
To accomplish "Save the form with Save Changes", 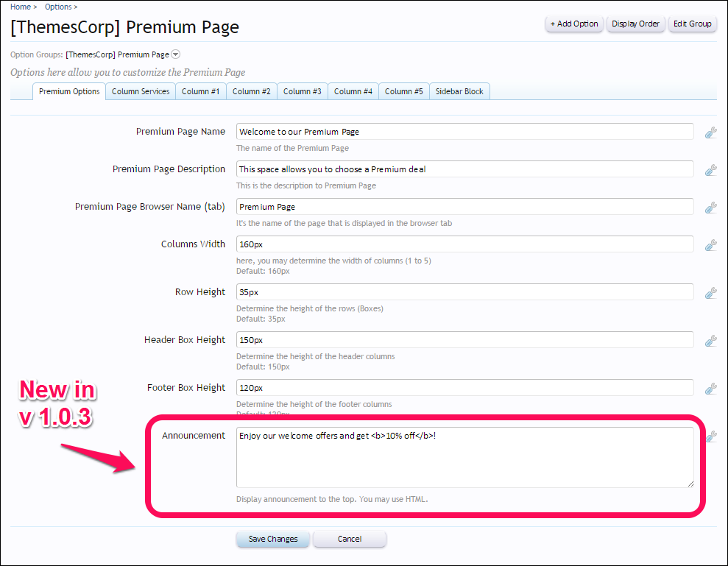I will coord(273,539).
